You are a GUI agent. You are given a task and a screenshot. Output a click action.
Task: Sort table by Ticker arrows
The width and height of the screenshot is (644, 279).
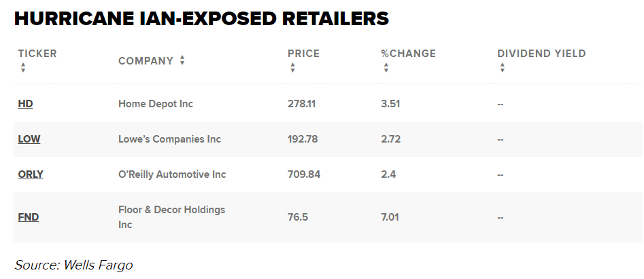[x=23, y=68]
